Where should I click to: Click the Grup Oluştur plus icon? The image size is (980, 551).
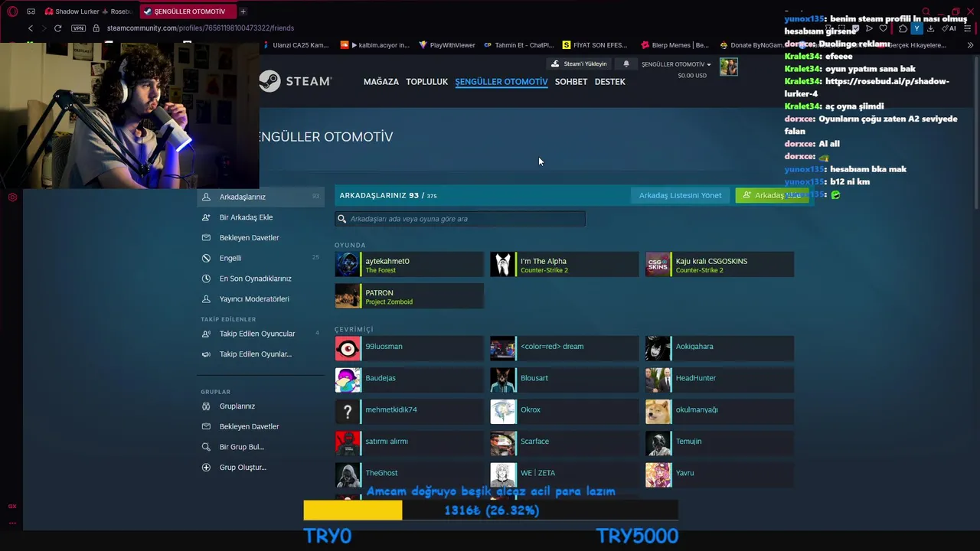(206, 468)
